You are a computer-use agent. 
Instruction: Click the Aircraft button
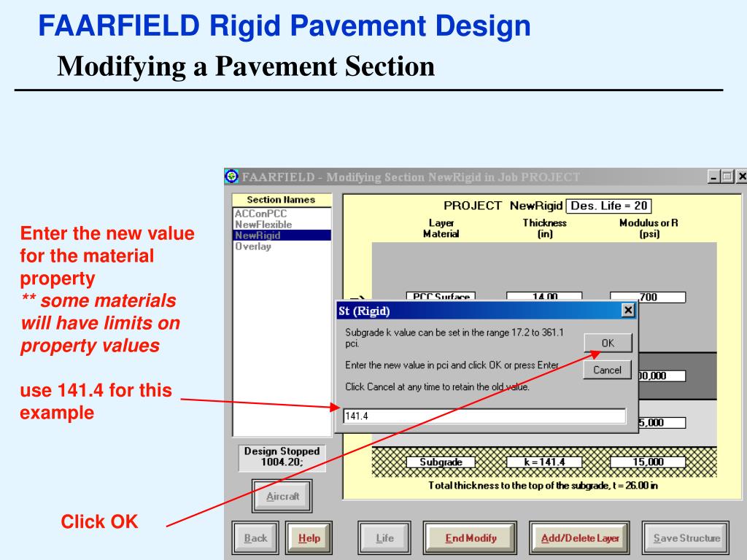coord(282,496)
